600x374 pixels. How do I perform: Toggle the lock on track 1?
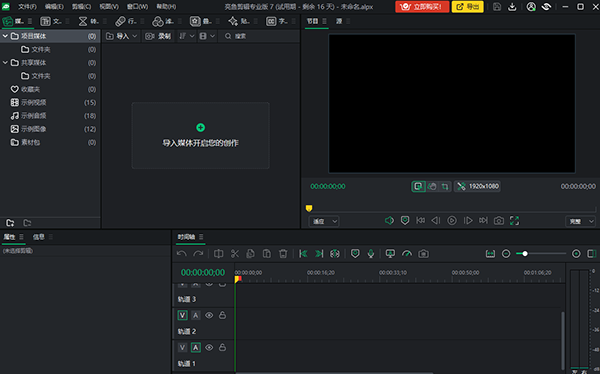[x=222, y=347]
